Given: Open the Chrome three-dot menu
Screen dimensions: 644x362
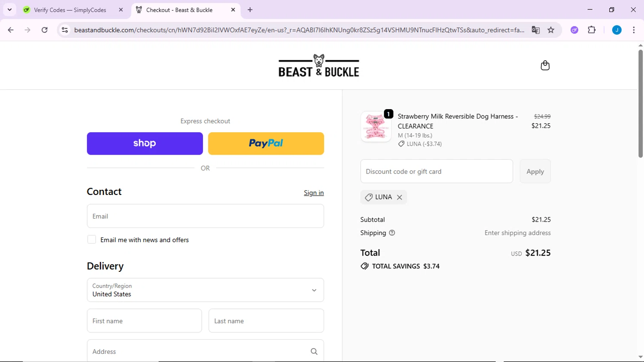Looking at the screenshot, I should [634, 30].
